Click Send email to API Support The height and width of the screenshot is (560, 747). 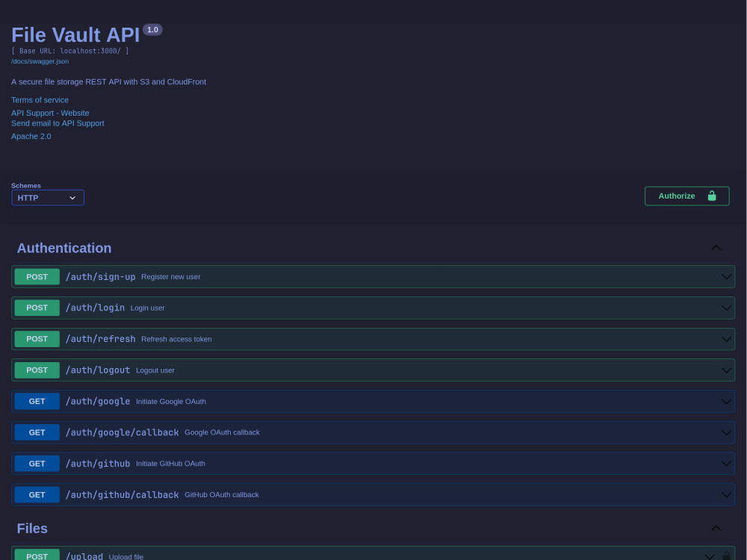point(58,123)
